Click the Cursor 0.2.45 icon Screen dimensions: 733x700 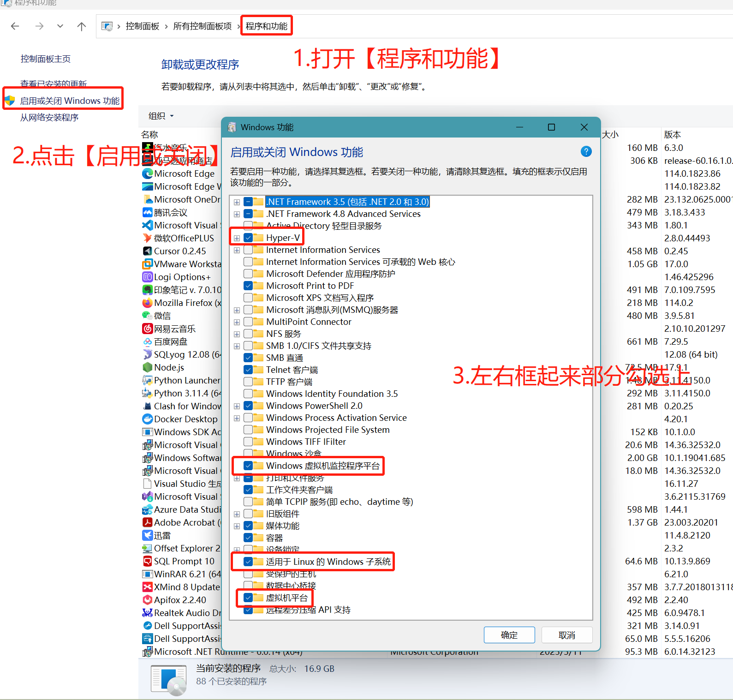[147, 251]
